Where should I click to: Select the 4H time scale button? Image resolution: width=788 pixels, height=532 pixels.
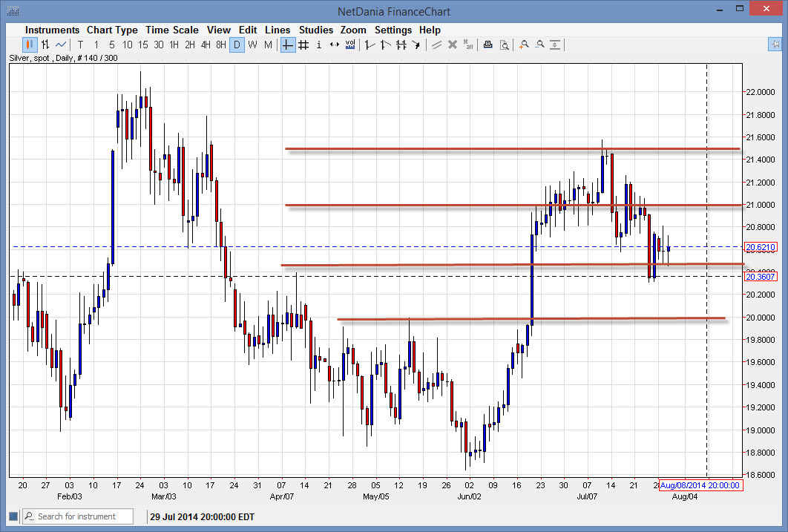coord(206,45)
